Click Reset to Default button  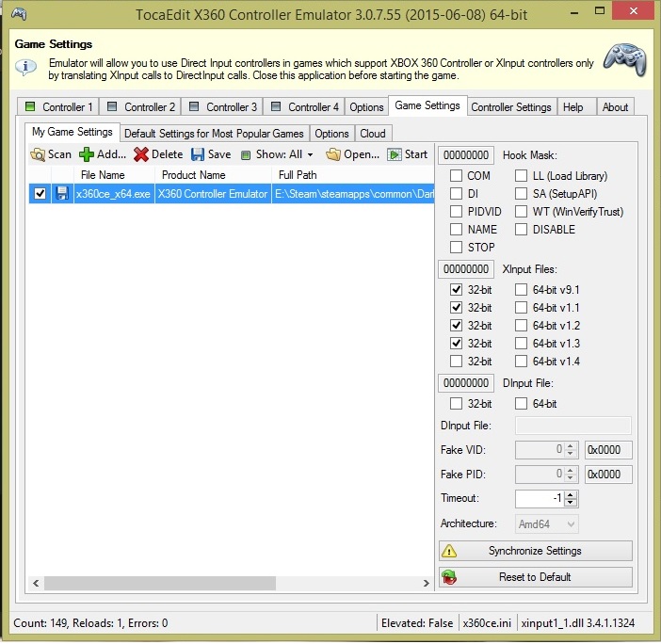(536, 577)
